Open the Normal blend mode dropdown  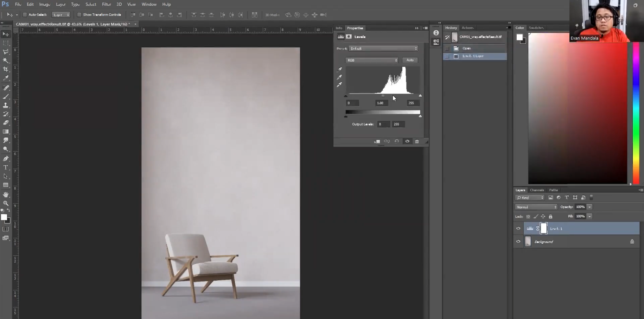pos(536,207)
